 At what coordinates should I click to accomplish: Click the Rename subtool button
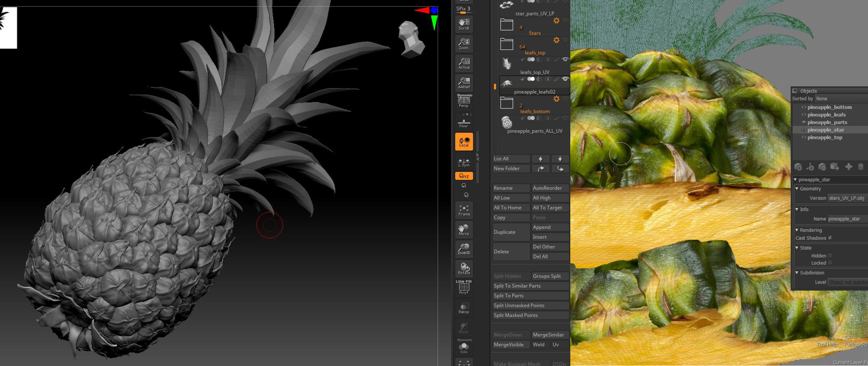point(511,188)
